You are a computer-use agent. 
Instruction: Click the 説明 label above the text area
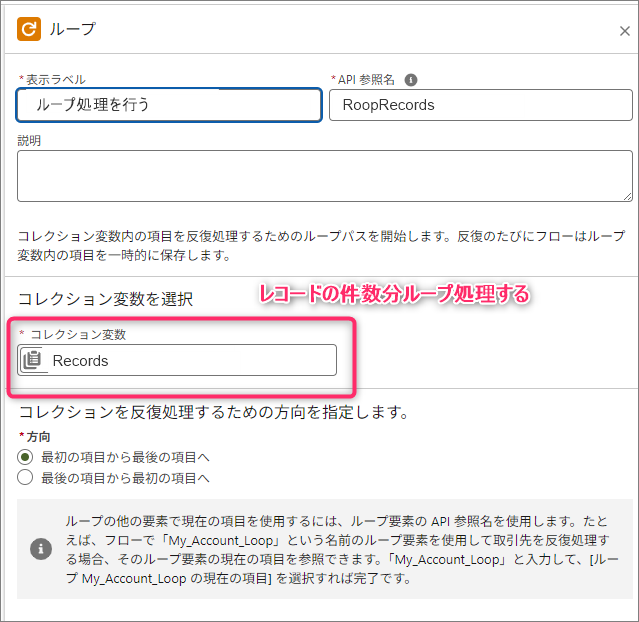point(30,141)
